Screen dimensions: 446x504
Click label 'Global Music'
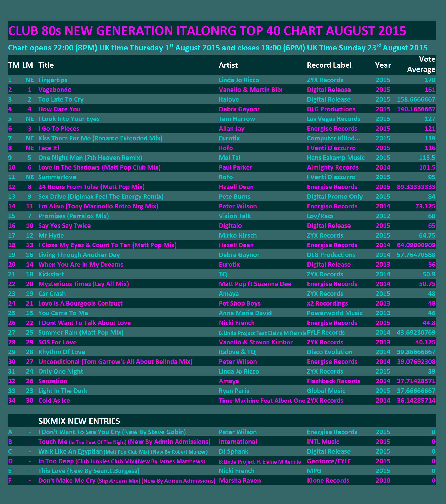326,391
